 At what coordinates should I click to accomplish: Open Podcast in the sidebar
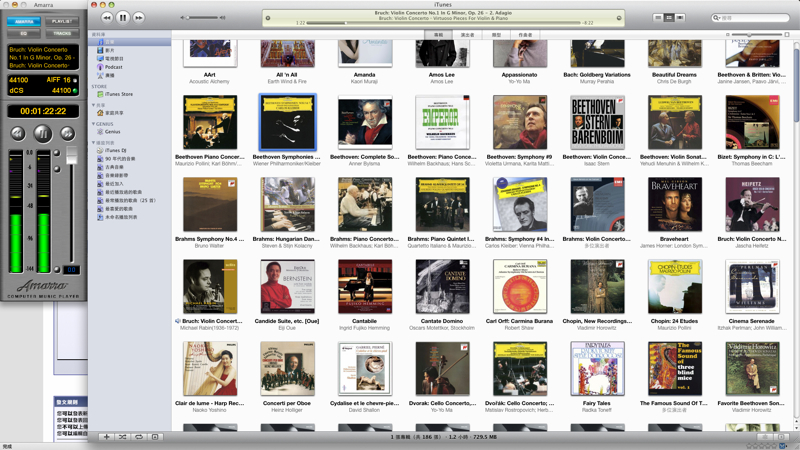pyautogui.click(x=113, y=67)
